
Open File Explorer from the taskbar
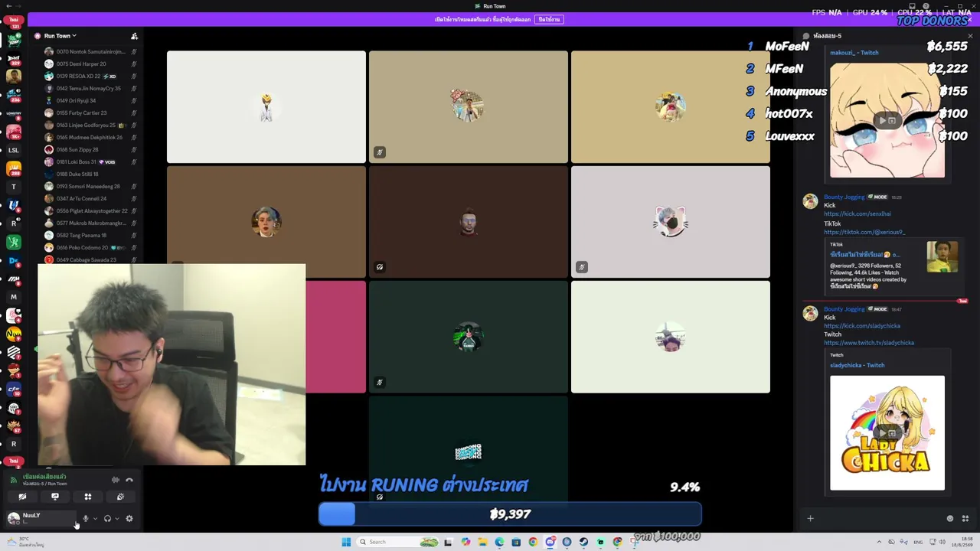click(x=482, y=542)
